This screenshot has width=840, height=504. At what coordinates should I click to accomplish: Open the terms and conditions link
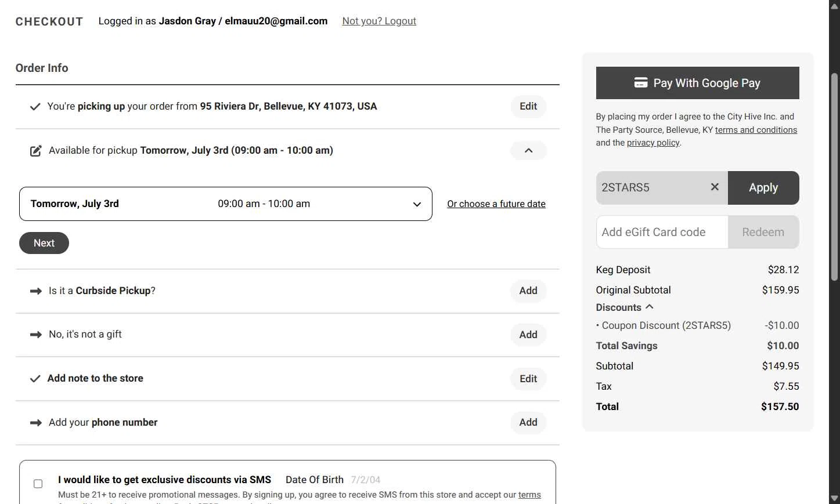(756, 130)
